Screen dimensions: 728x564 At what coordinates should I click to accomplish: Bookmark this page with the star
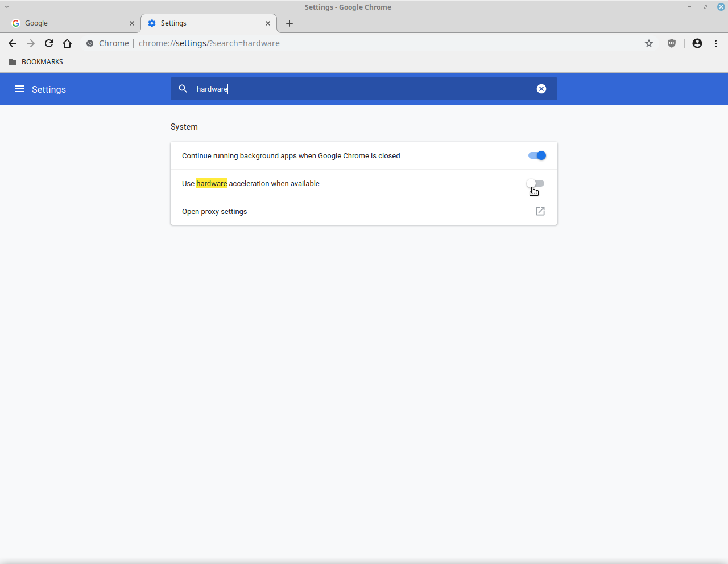(649, 43)
